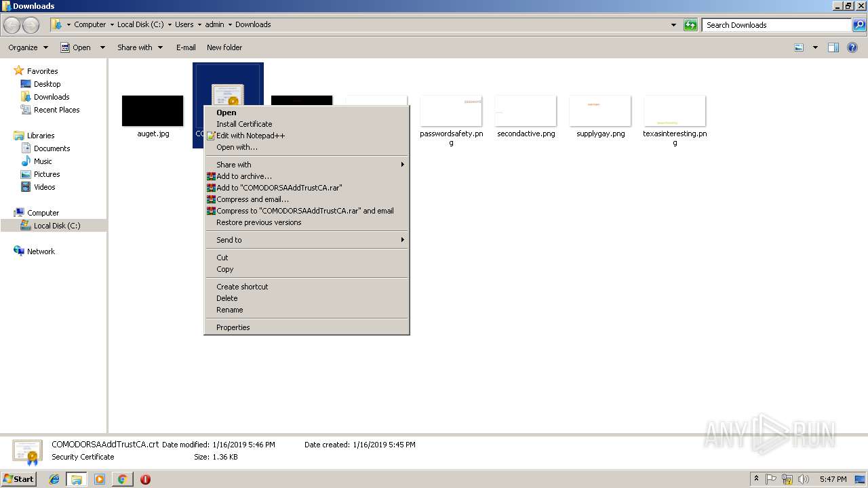The height and width of the screenshot is (488, 868).
Task: Open the Organize dropdown
Action: tap(28, 47)
